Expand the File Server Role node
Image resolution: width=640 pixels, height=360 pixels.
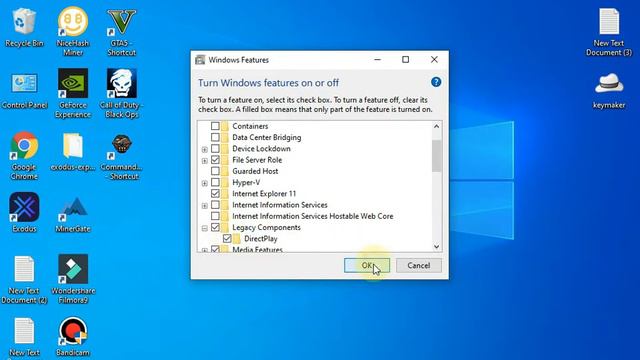(204, 160)
